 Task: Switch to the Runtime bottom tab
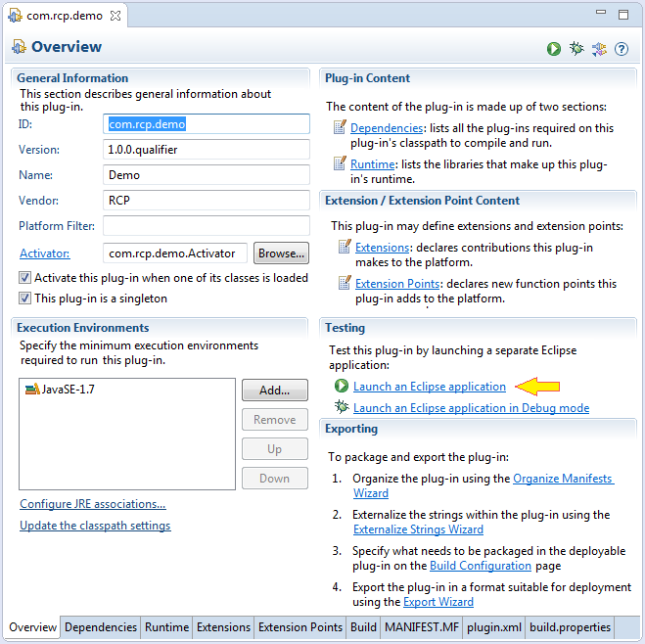[x=166, y=627]
